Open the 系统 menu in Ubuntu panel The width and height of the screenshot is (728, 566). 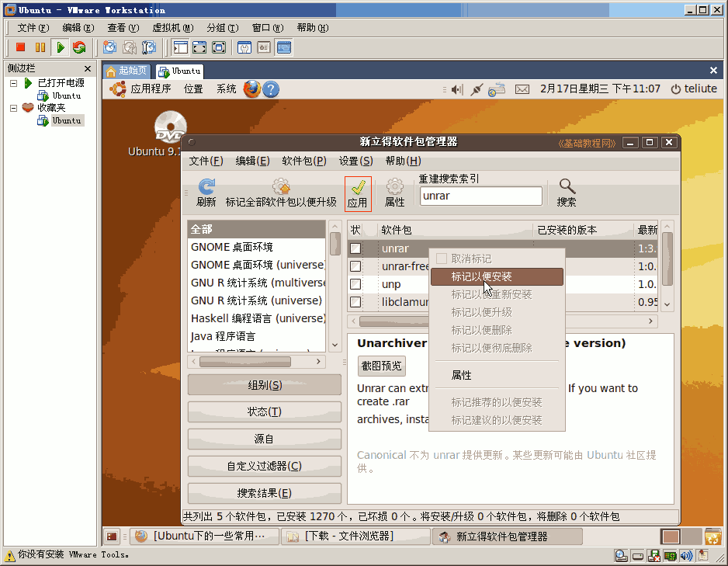[226, 89]
